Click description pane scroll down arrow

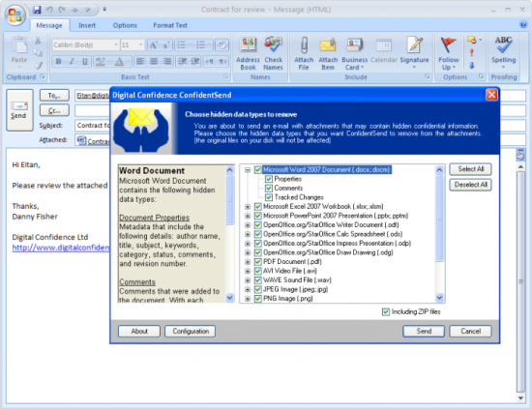229,298
